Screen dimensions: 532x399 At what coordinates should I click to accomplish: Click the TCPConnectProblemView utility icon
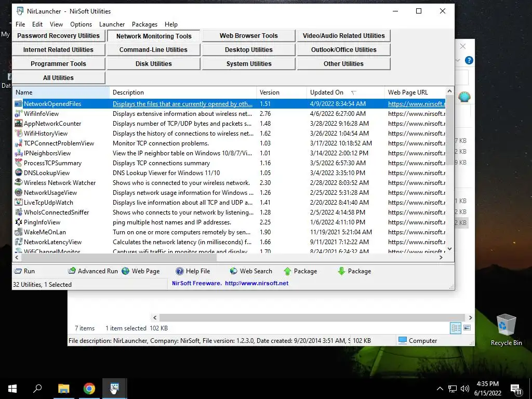point(18,143)
